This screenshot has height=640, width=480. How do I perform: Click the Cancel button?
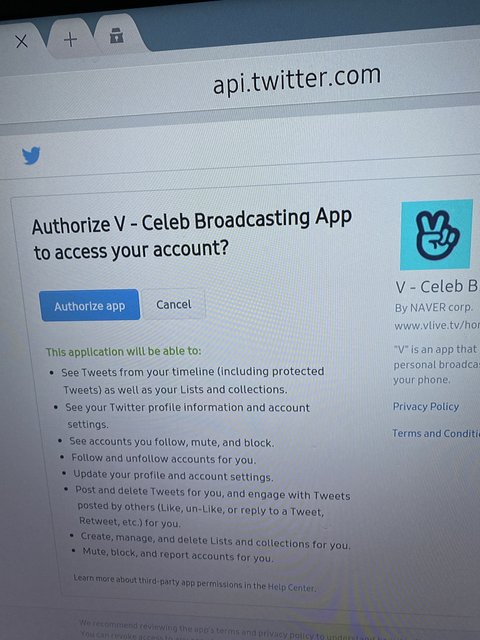pos(173,304)
